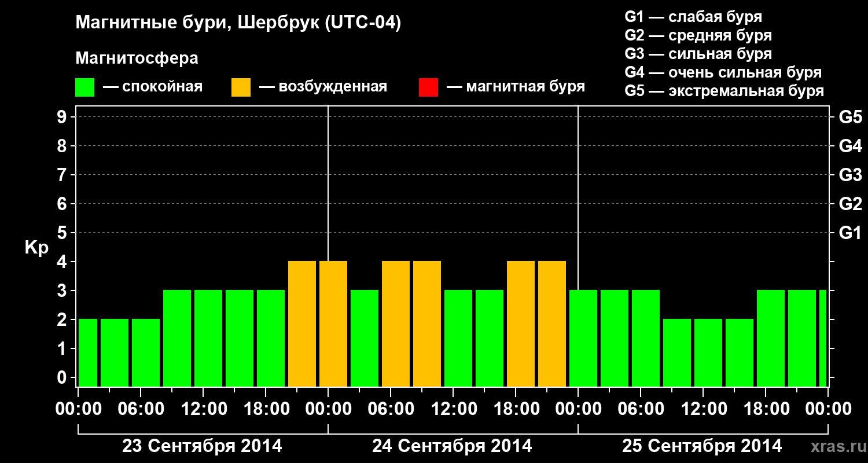Click the 'G3 — сильная буря' legend line
868x463 pixels.
click(698, 54)
